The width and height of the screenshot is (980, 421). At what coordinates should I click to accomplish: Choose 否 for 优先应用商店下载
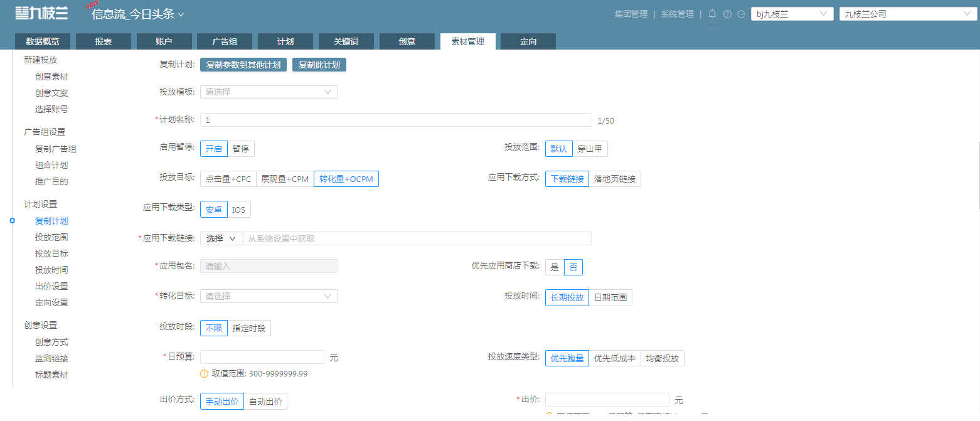(573, 267)
